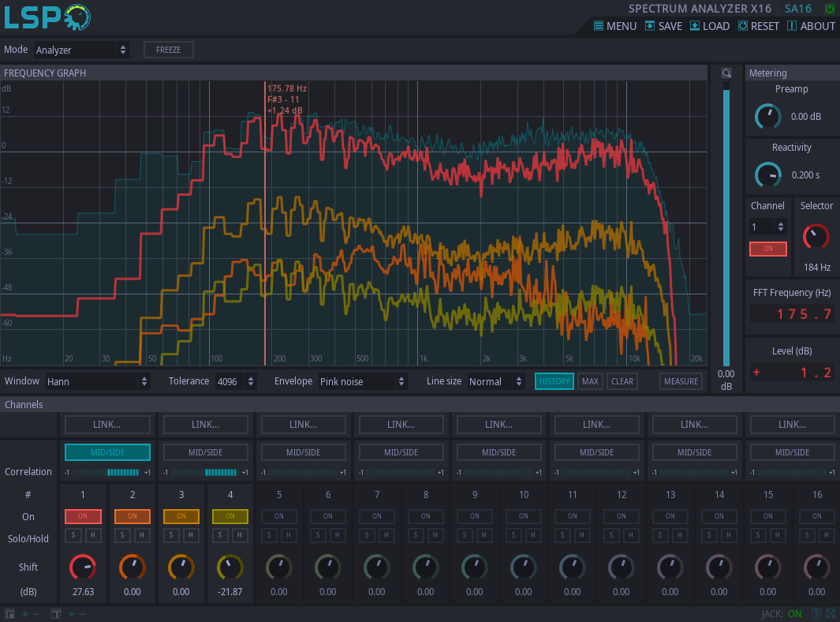
Task: Solo channel 2 with its S button
Action: (122, 535)
